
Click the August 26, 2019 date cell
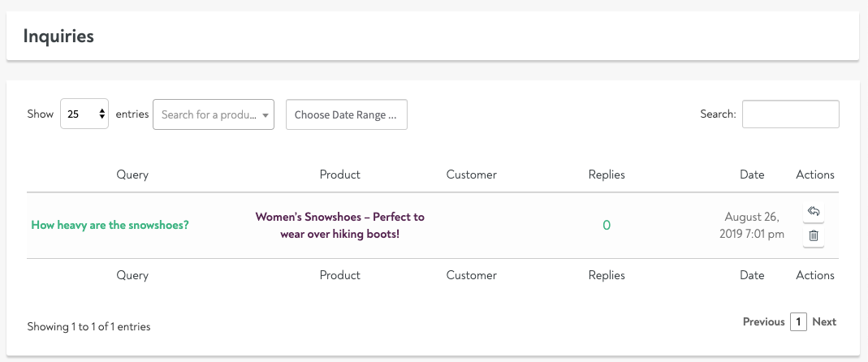(752, 225)
